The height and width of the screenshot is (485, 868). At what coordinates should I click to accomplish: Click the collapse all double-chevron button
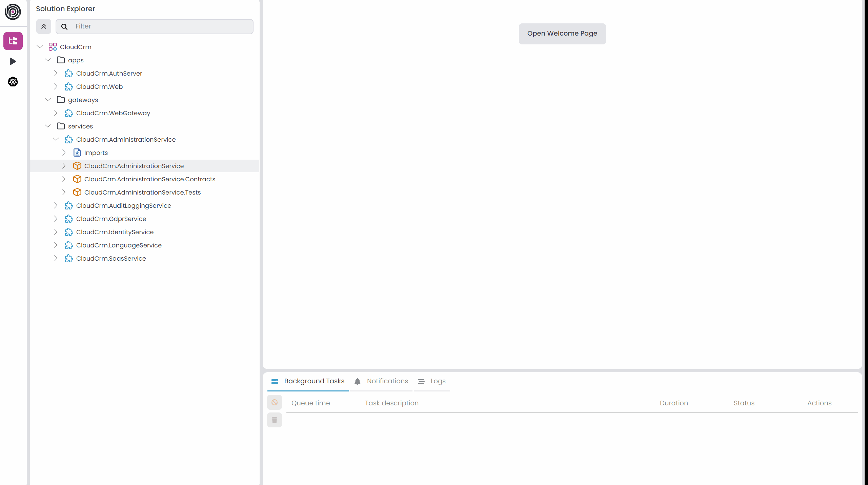pyautogui.click(x=44, y=26)
